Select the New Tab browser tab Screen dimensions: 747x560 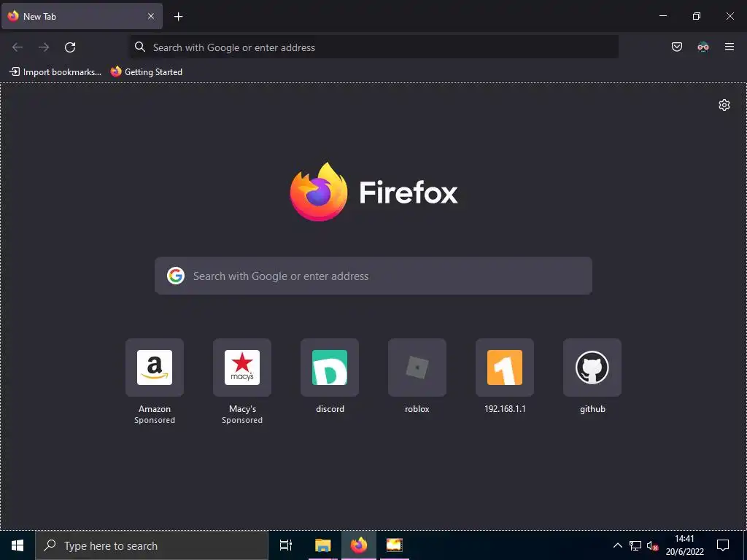(82, 16)
